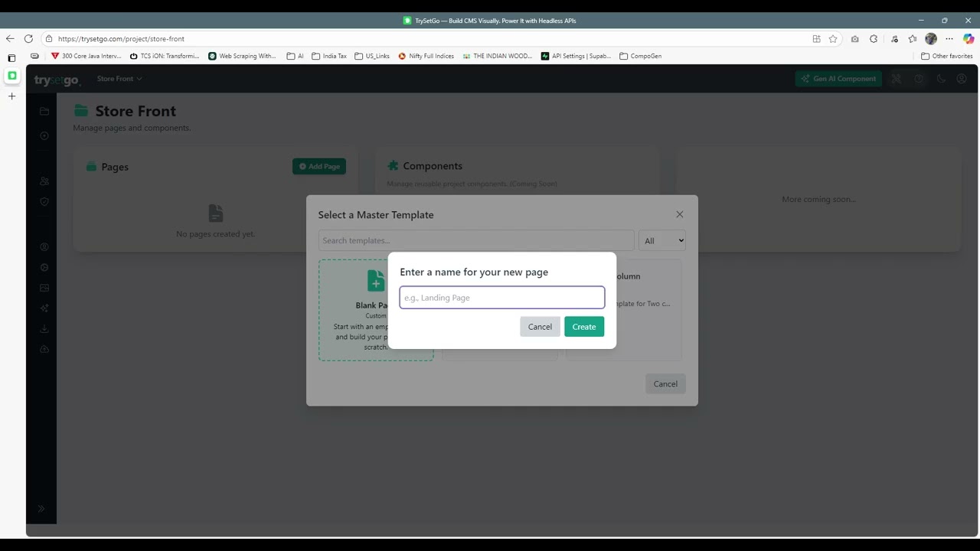Viewport: 980px width, 551px height.
Task: Click the circular add icon in sidebar
Action: coord(44,135)
